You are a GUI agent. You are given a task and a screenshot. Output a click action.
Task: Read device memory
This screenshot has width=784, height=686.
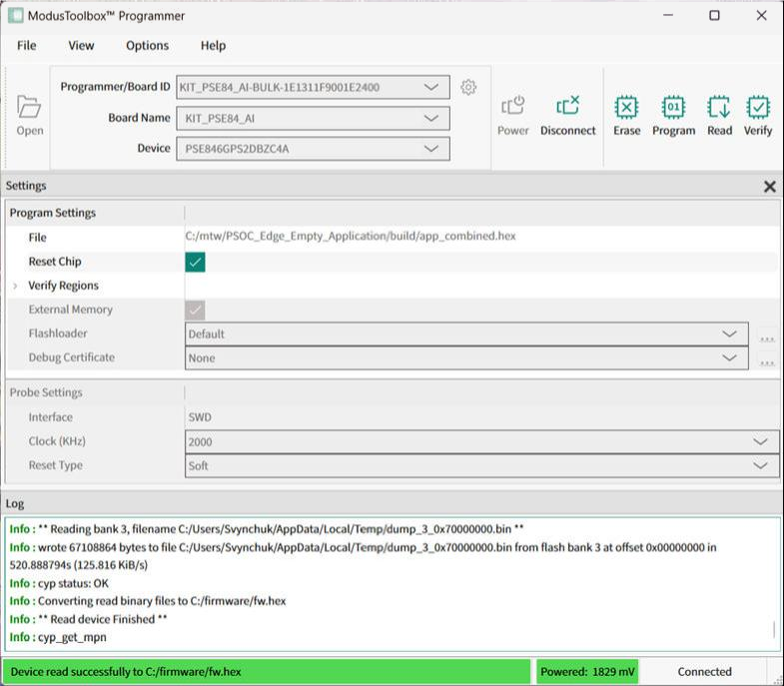click(x=719, y=116)
